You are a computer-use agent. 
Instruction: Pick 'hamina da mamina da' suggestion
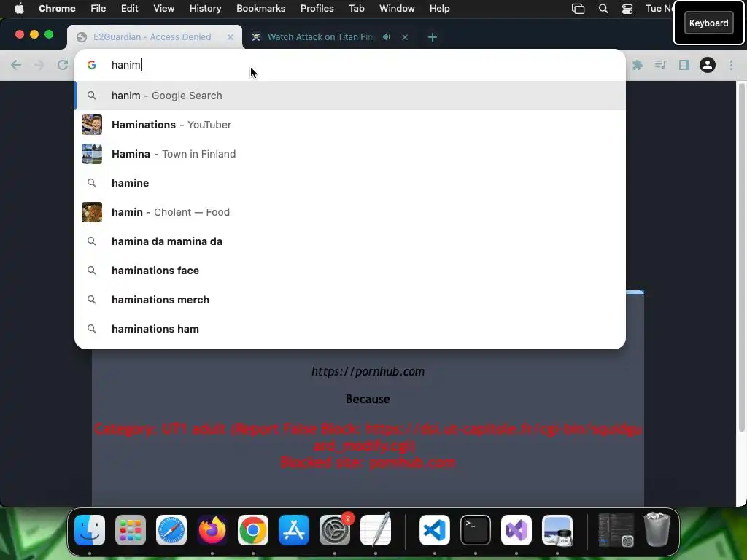pyautogui.click(x=350, y=241)
